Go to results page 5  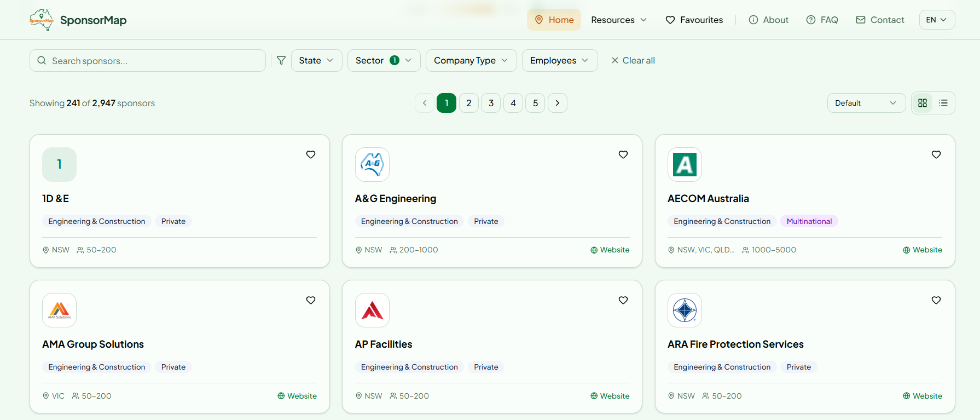pyautogui.click(x=535, y=103)
